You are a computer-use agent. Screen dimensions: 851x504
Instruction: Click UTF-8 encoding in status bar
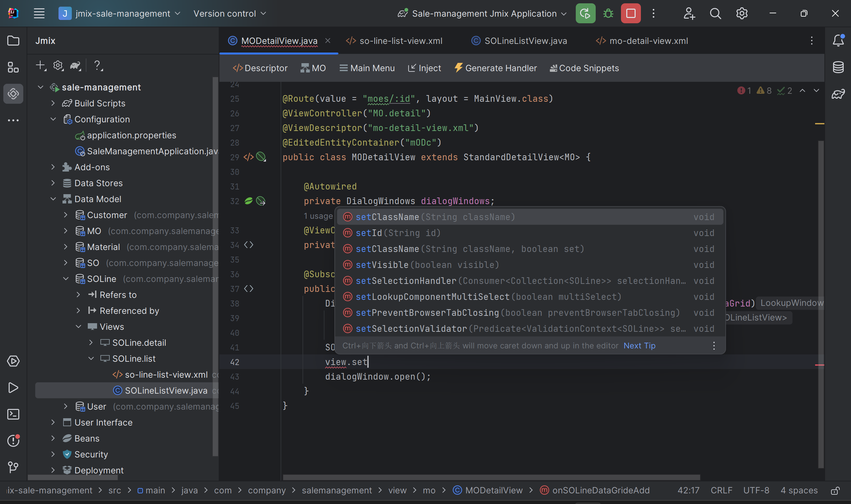point(756,490)
